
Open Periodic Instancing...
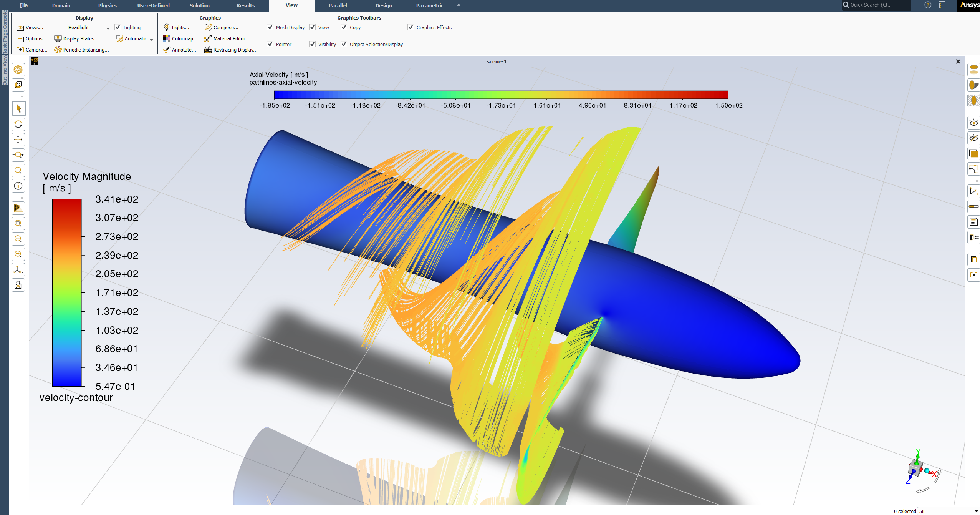pyautogui.click(x=81, y=50)
